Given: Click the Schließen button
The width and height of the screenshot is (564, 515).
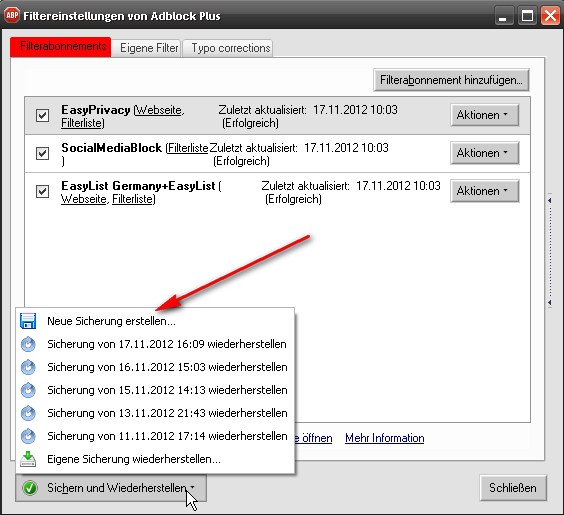Looking at the screenshot, I should 513,488.
